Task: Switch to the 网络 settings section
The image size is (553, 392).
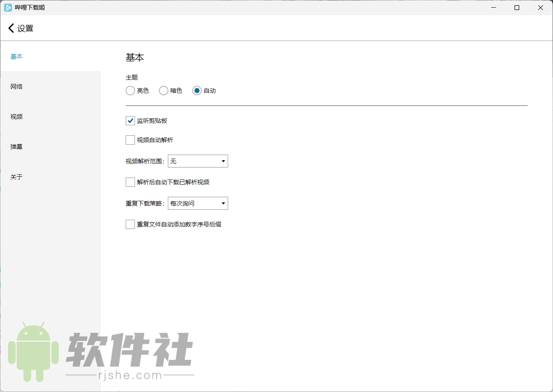Action: (x=16, y=86)
